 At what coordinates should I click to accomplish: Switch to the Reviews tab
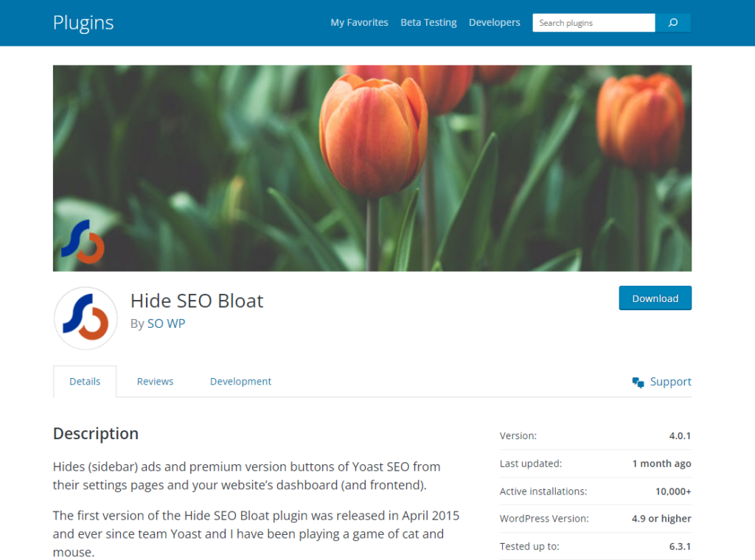click(155, 382)
